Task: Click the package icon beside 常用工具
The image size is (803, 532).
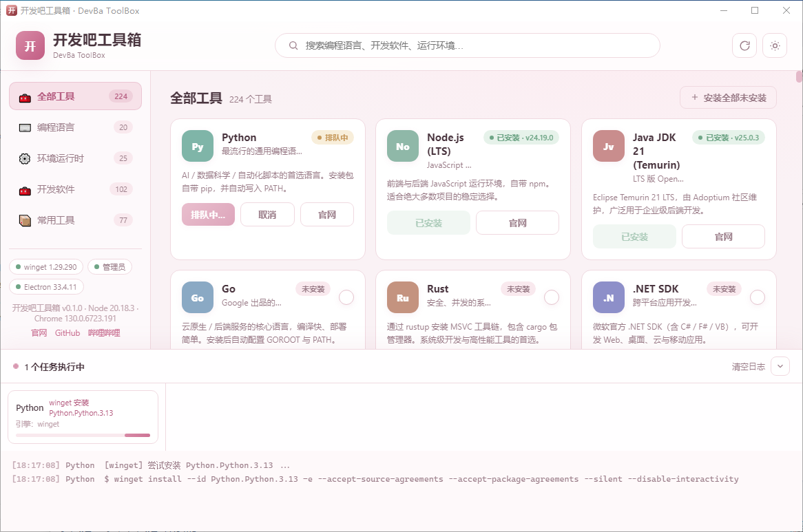Action: [25, 220]
